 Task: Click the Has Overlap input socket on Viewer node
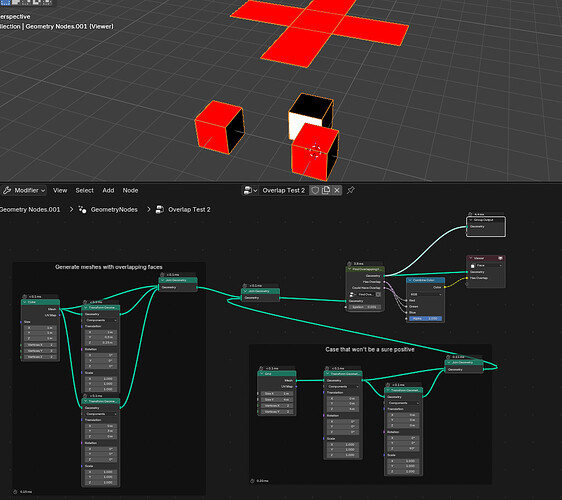[467, 278]
